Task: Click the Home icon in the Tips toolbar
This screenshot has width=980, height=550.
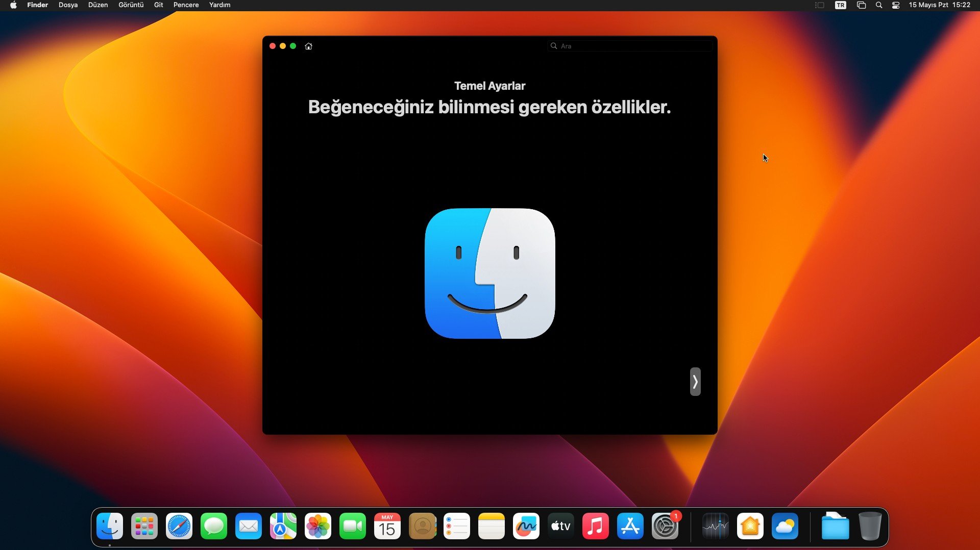Action: (x=308, y=46)
